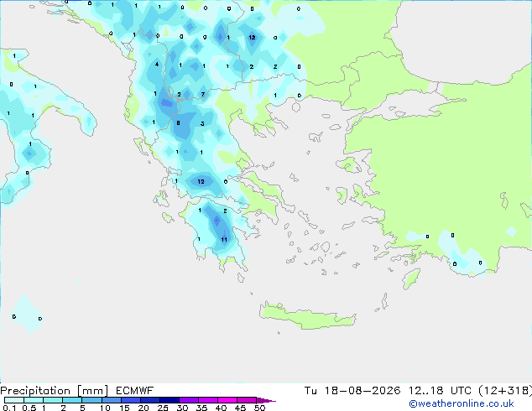Select the 2–5 mm legend color swatch
Image resolution: width=532 pixels, height=411 pixels.
tap(72, 400)
